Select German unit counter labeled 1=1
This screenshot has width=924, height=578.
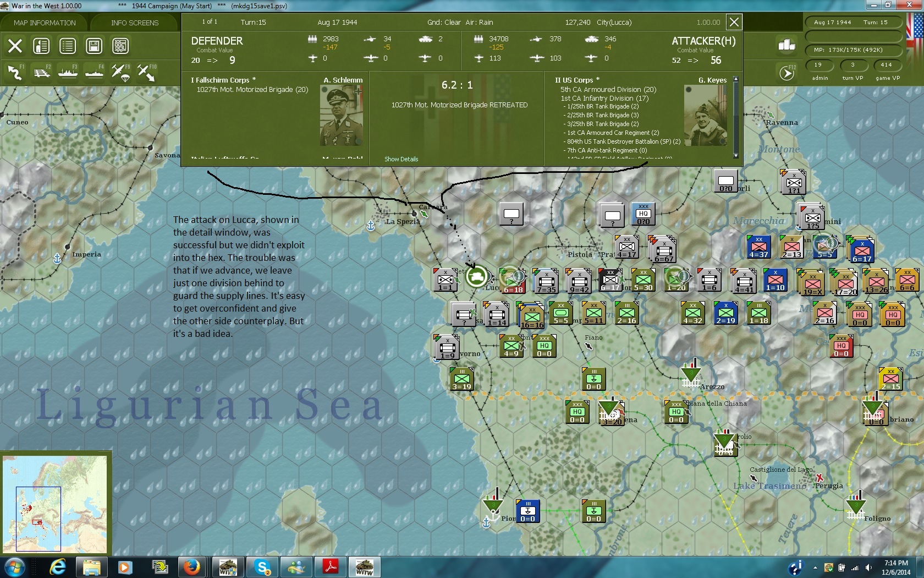pos(446,280)
